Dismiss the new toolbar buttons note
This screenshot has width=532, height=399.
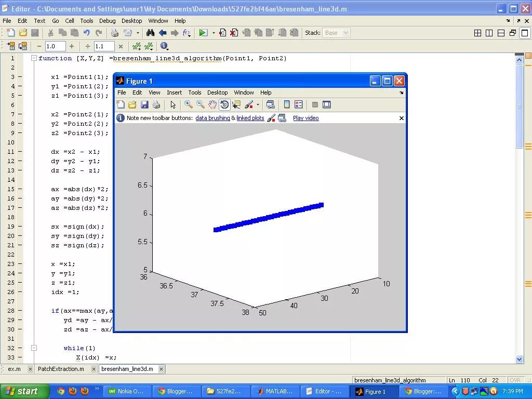[x=402, y=118]
